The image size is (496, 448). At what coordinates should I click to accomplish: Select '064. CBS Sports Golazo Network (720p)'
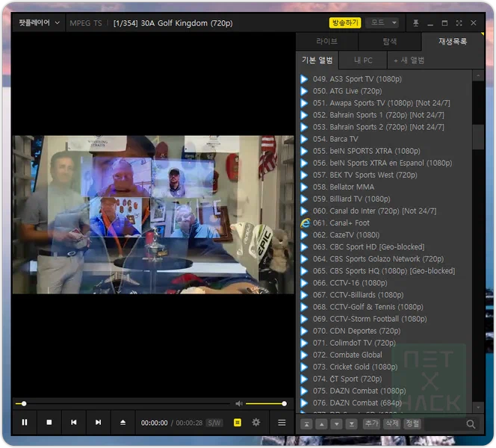click(378, 259)
